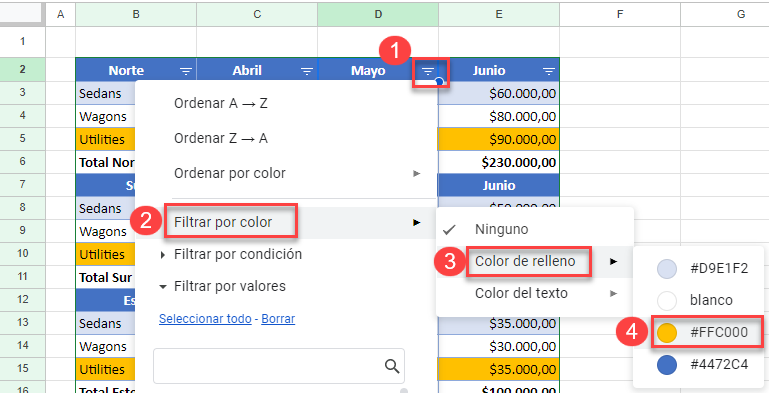Open the Color del texto submenu

coord(535,293)
